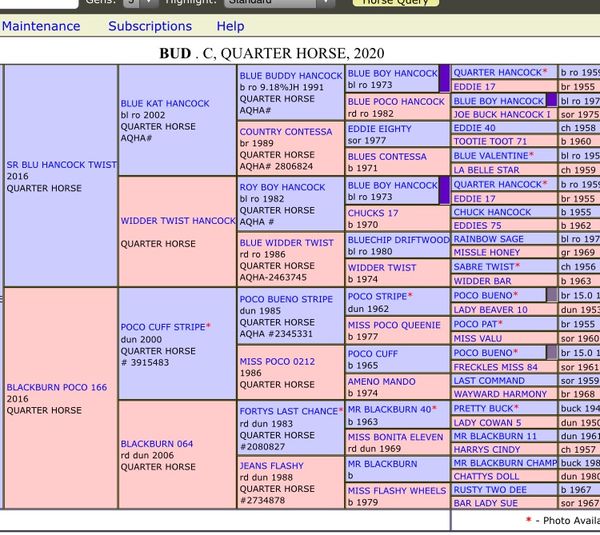Open FRECKLES MISS 84 horse link

[x=496, y=367]
